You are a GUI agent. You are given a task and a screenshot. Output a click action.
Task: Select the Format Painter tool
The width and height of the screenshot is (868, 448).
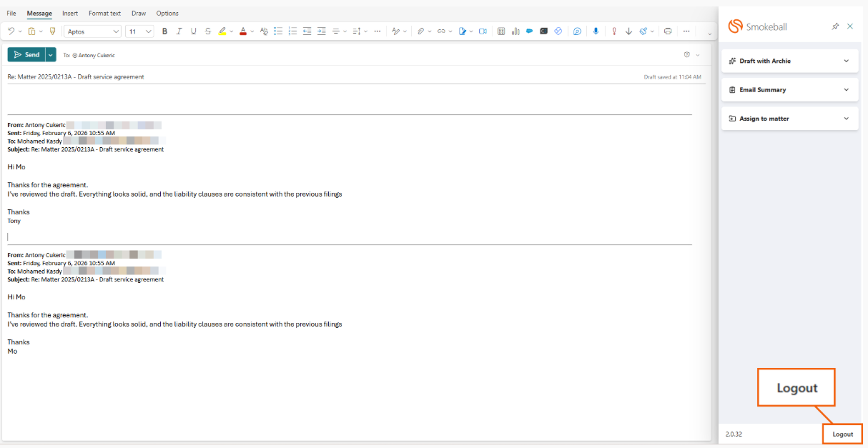[x=52, y=31]
